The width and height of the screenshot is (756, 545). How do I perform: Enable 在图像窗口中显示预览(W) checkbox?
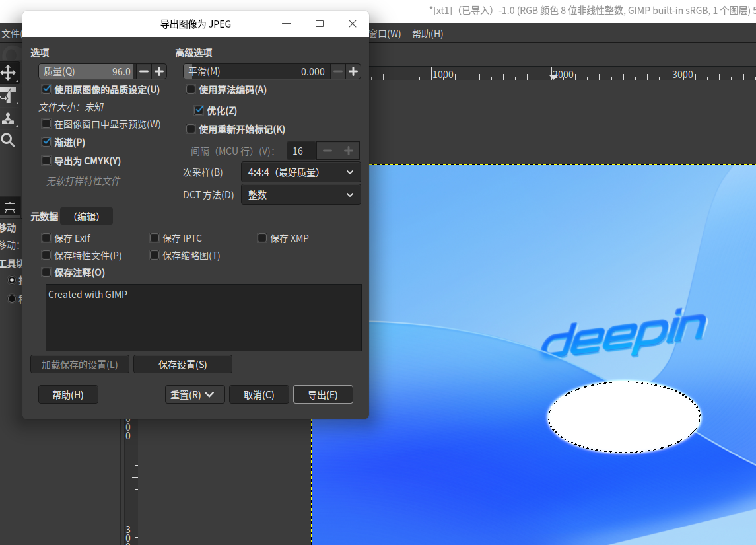46,124
